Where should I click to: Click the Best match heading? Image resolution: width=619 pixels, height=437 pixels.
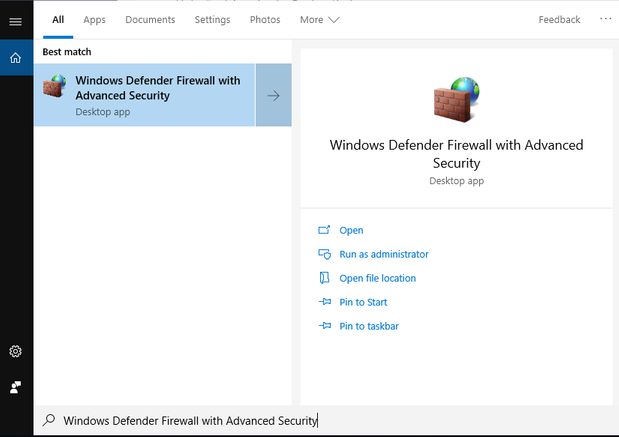click(x=67, y=52)
